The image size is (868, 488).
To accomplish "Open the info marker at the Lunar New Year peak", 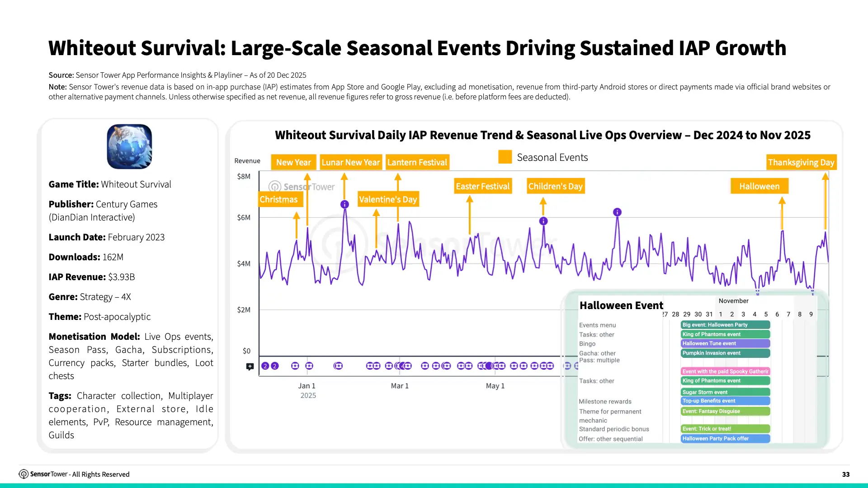I will point(344,204).
